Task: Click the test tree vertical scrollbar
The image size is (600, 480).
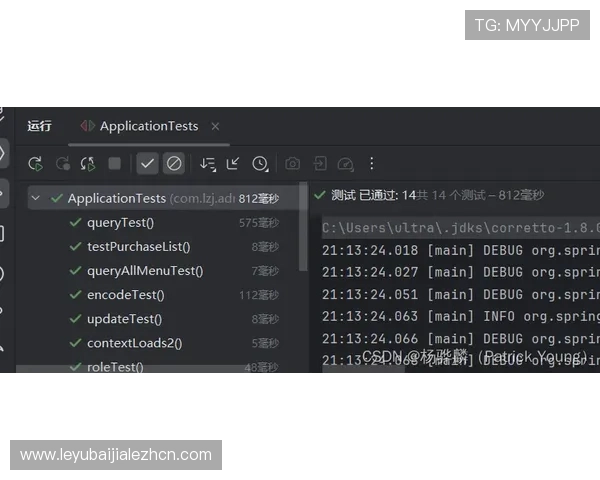Action: coord(303,228)
